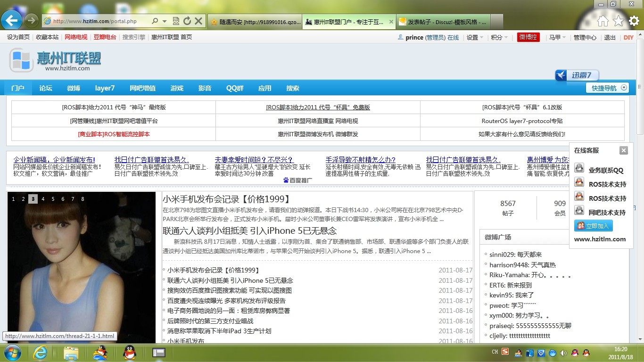The height and width of the screenshot is (362, 644).
Task: Open [商业脚本]ROS智能流控脚本 red link
Action: pyautogui.click(x=114, y=134)
